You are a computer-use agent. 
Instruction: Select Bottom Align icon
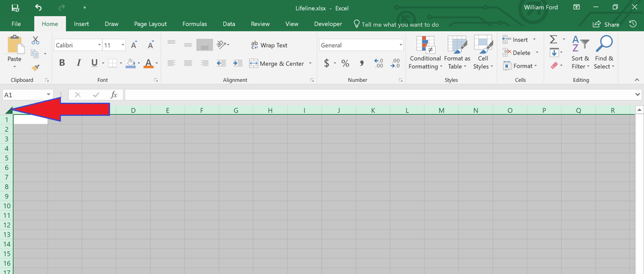coord(204,44)
